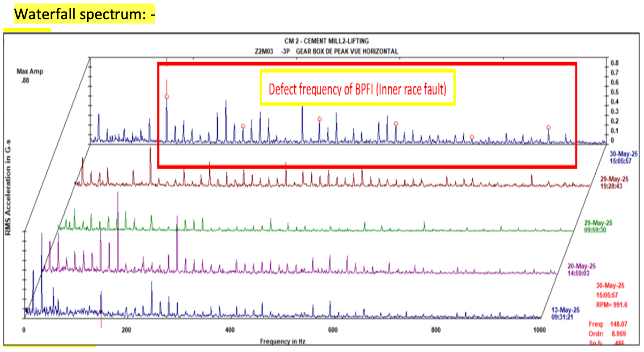Click the 400 tick on the frequency axis
This screenshot has width=644, height=352.
pyautogui.click(x=230, y=331)
